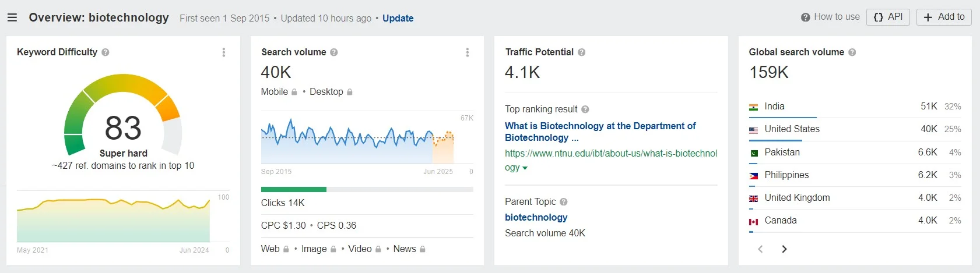Click Search volume help question icon
This screenshot has width=980, height=273.
334,52
